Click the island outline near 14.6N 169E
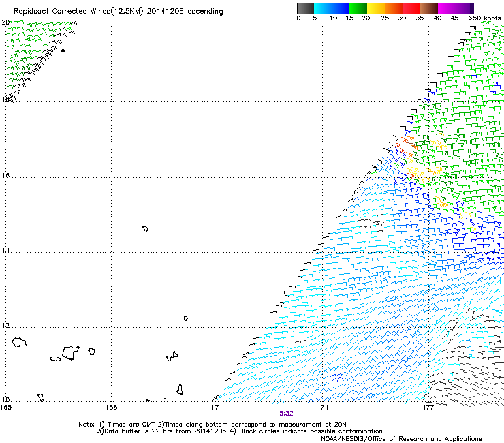This screenshot has width=504, height=443. click(x=145, y=230)
